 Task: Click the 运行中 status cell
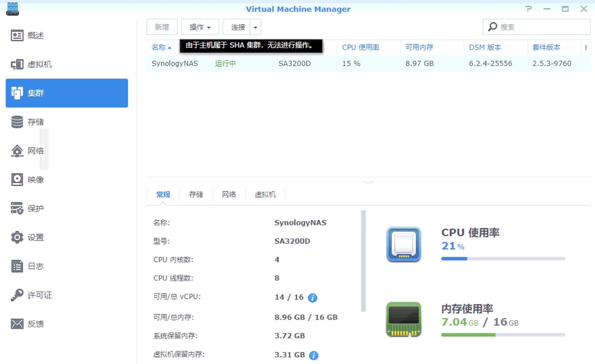(225, 63)
